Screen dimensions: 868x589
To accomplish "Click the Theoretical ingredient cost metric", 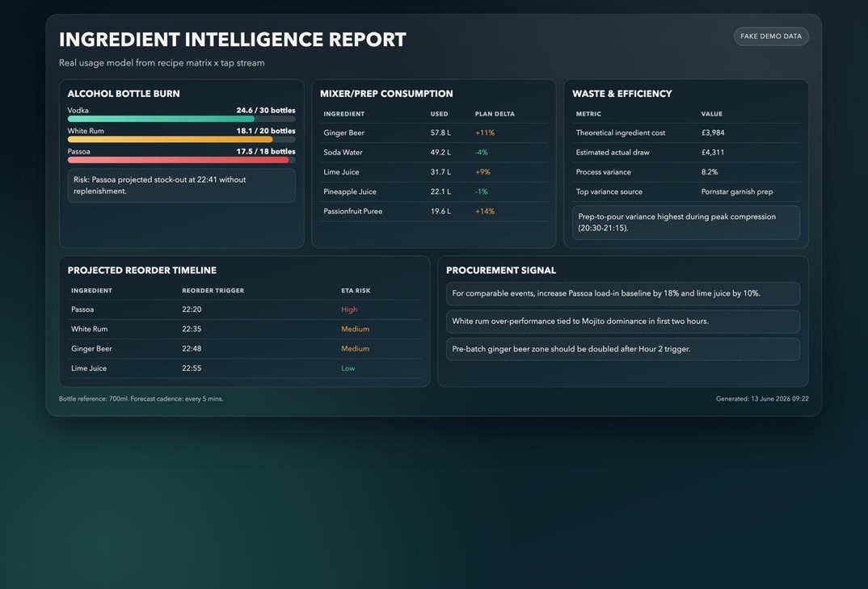I will coord(621,133).
